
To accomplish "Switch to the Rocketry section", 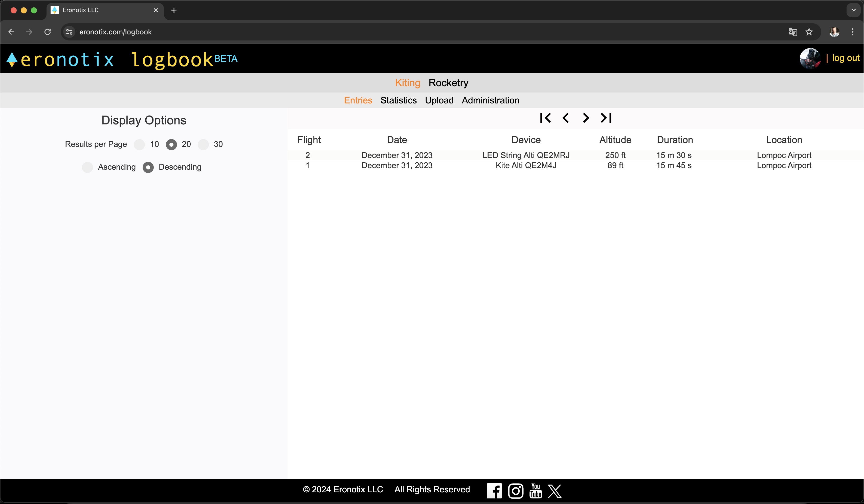I will [448, 83].
